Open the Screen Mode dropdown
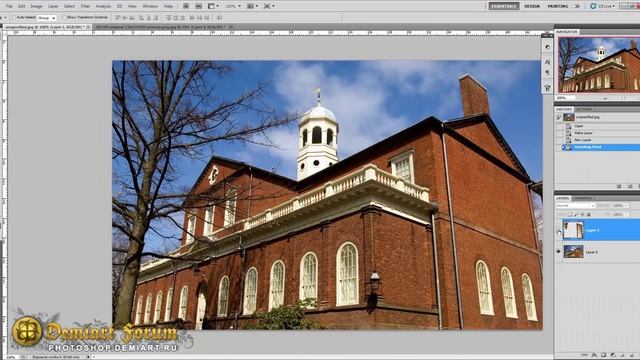 [269, 6]
